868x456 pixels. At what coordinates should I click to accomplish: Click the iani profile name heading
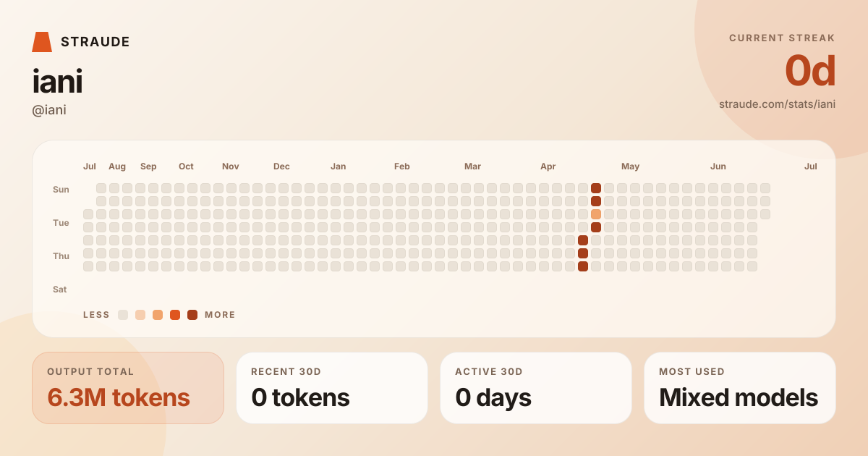57,81
